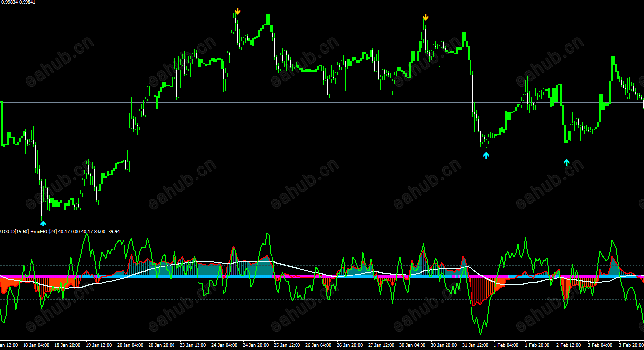Click the 27 Jan 12:00 time label

(381, 345)
